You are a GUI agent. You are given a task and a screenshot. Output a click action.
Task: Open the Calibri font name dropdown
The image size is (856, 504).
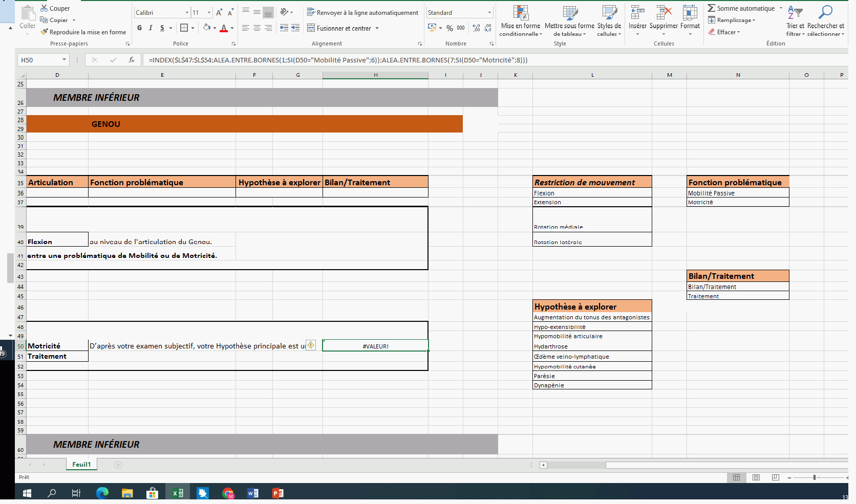click(187, 12)
